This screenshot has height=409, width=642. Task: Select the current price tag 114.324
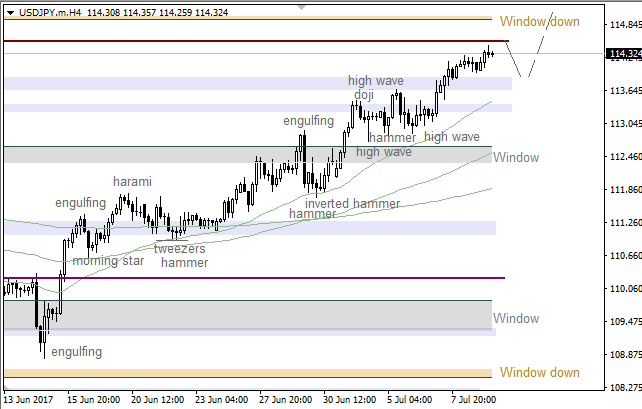pos(622,54)
